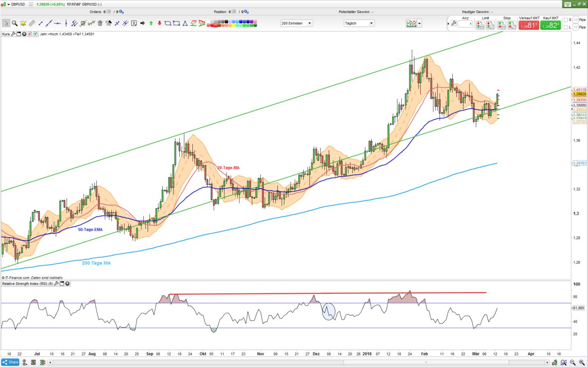Select the cursor pointer tool

pyautogui.click(x=6, y=23)
